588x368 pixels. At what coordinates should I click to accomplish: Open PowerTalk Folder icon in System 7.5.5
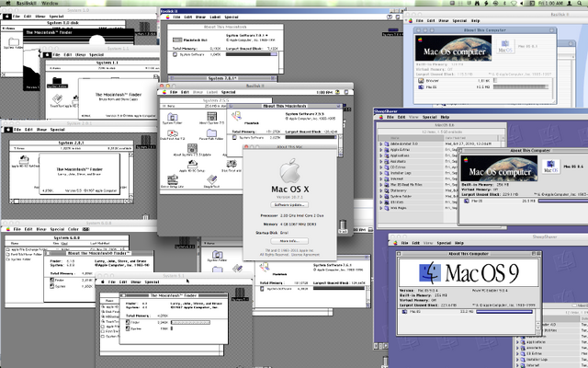pos(211,132)
